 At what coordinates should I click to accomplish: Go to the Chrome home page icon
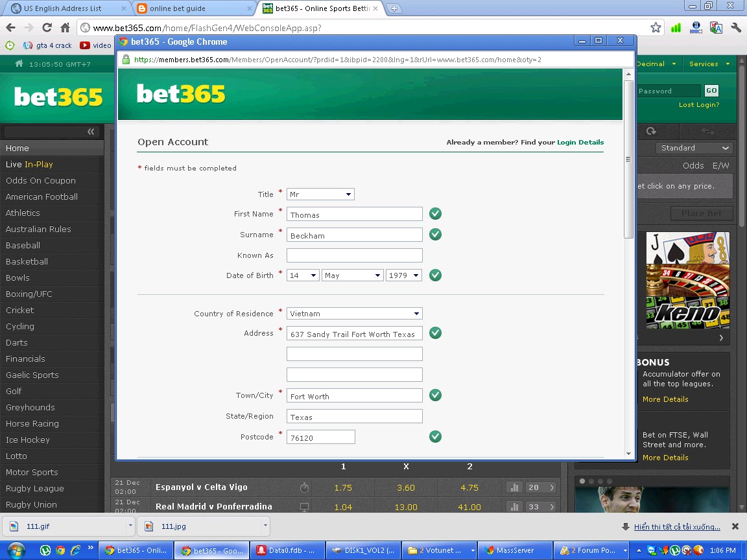click(x=65, y=28)
